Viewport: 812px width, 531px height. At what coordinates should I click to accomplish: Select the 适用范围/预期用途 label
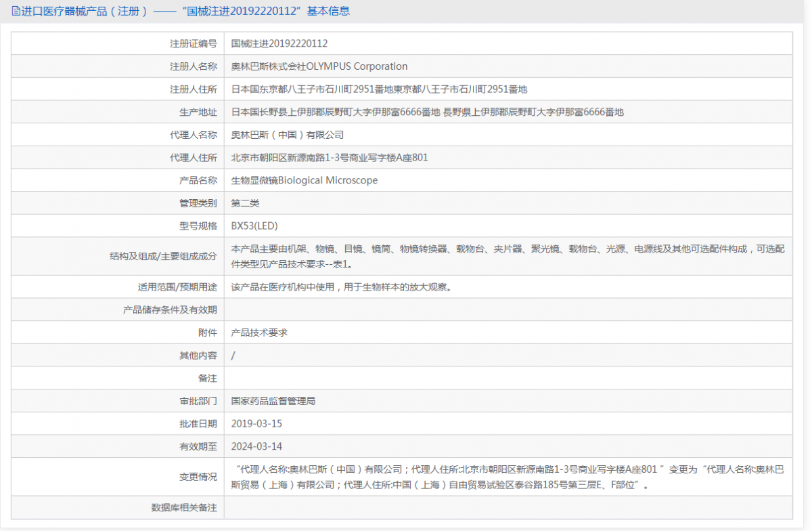point(177,286)
